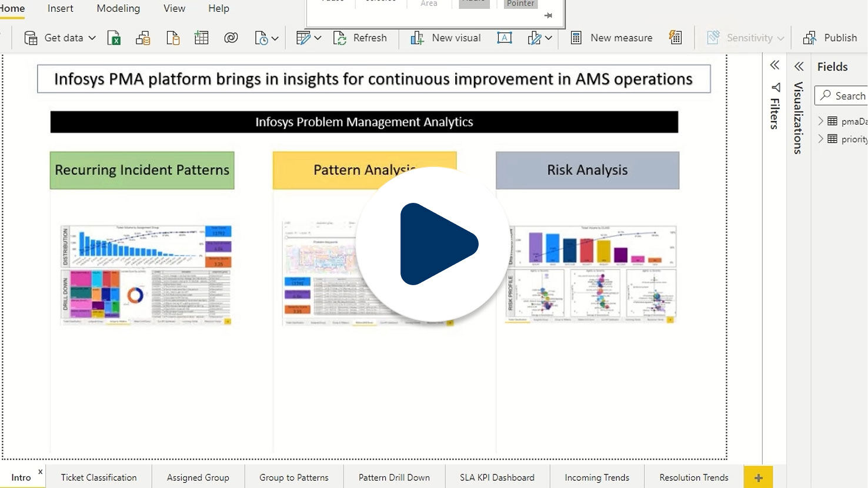Screen dimensions: 868x488
Task: Open the Help ribbon tab
Action: [x=218, y=8]
